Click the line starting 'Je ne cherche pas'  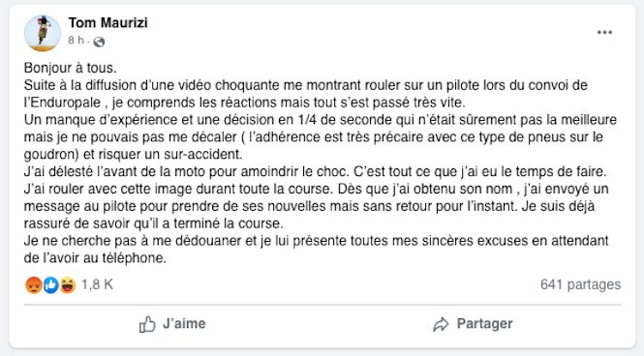coord(316,241)
